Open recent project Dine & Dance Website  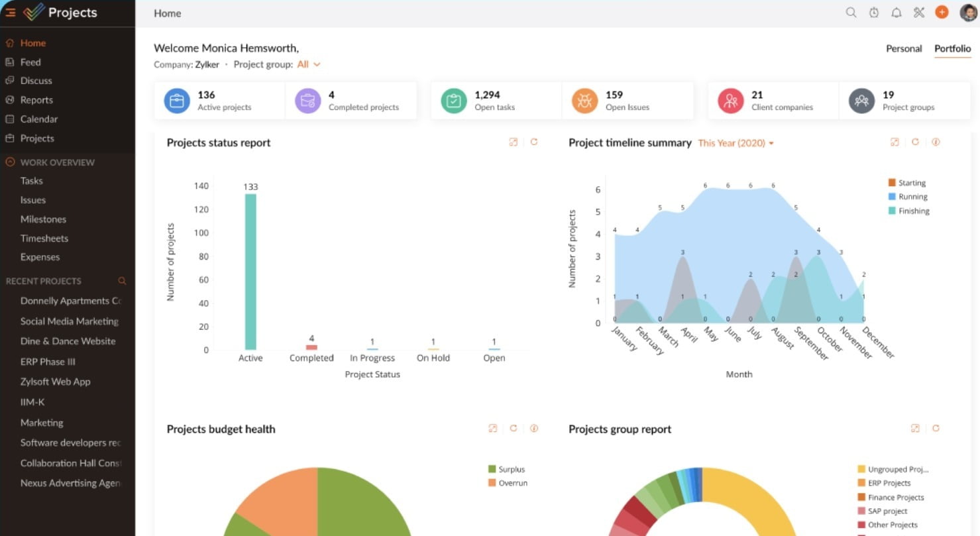[x=68, y=341]
